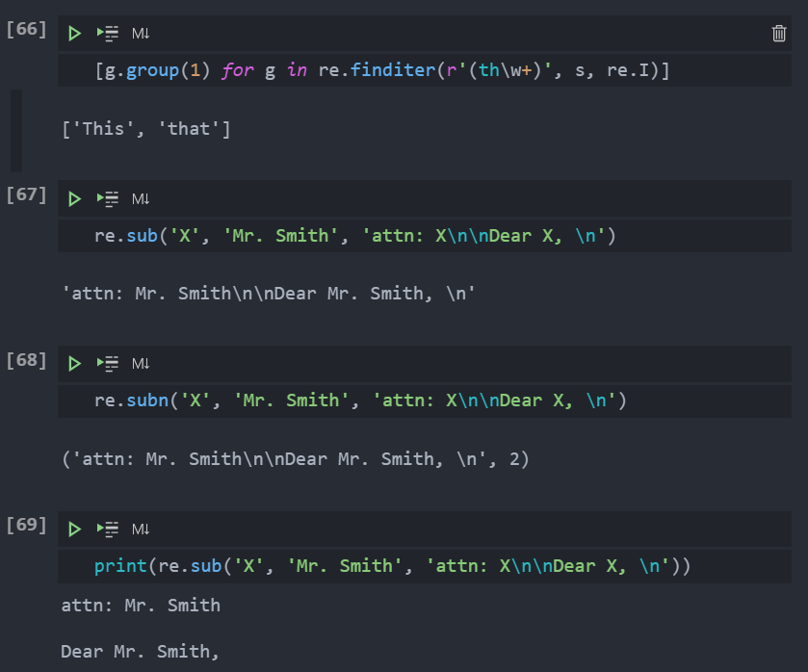Image resolution: width=808 pixels, height=672 pixels.
Task: Run cell 66 and below icon
Action: [107, 34]
